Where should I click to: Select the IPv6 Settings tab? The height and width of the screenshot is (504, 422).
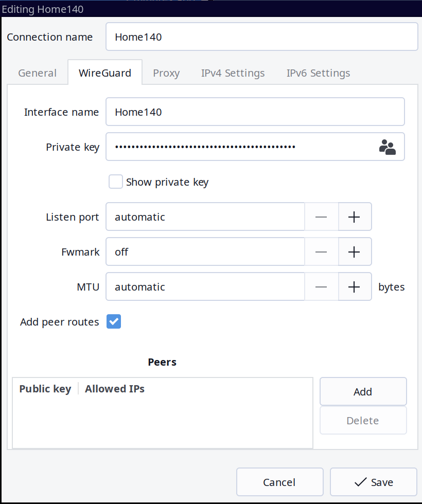click(318, 73)
